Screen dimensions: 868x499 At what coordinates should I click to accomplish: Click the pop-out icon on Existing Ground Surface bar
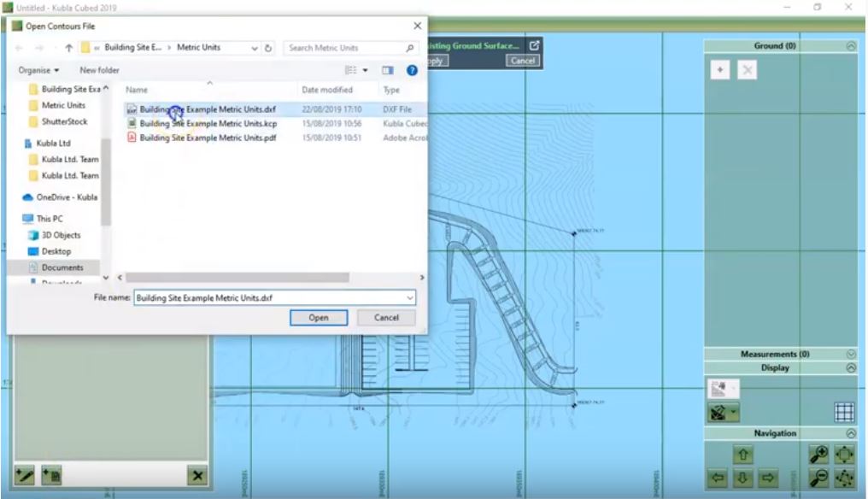point(534,45)
